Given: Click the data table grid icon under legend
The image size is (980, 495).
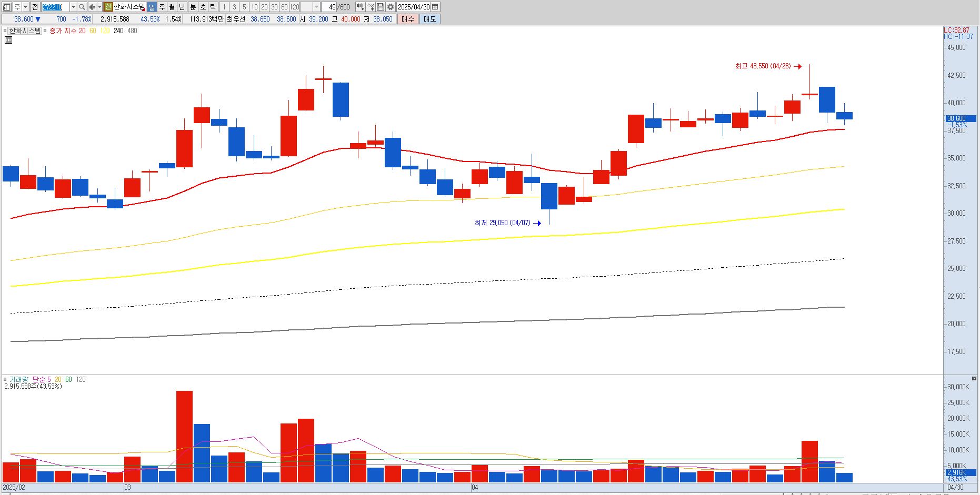Looking at the screenshot, I should (8, 40).
